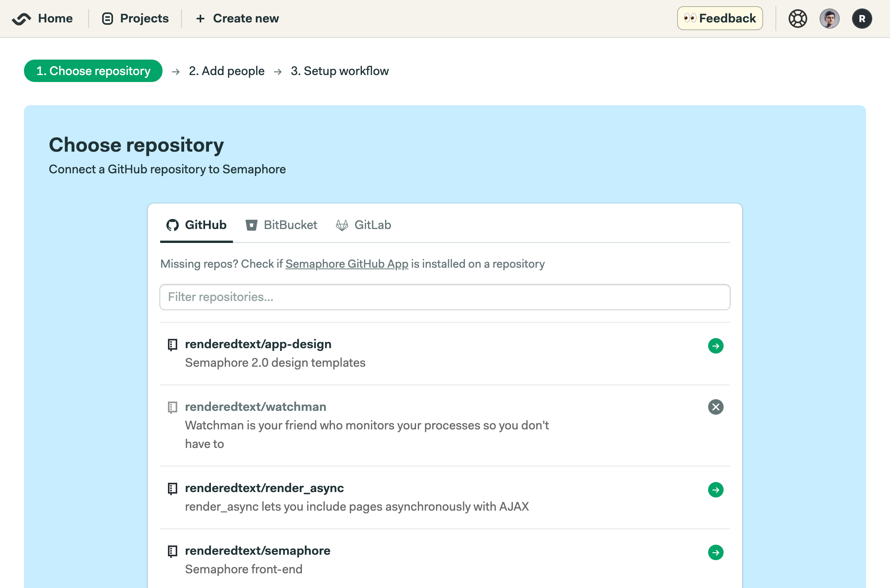The image size is (890, 588).
Task: Click the Watchman description text
Action: (367, 434)
